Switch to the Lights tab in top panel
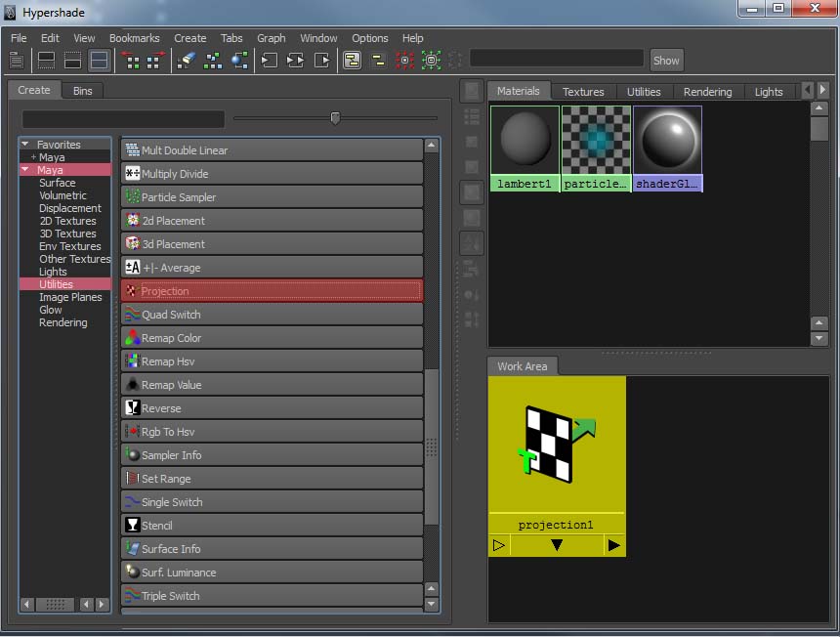Screen dimensions: 840x637 tap(769, 92)
